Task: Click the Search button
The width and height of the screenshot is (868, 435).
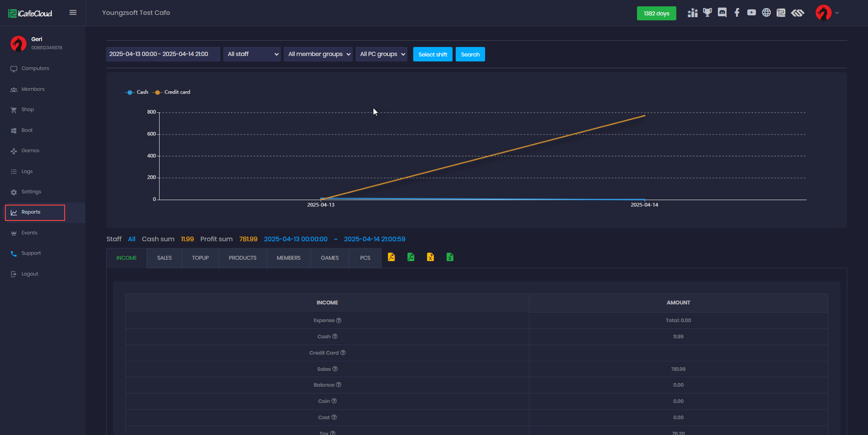Action: coord(470,54)
